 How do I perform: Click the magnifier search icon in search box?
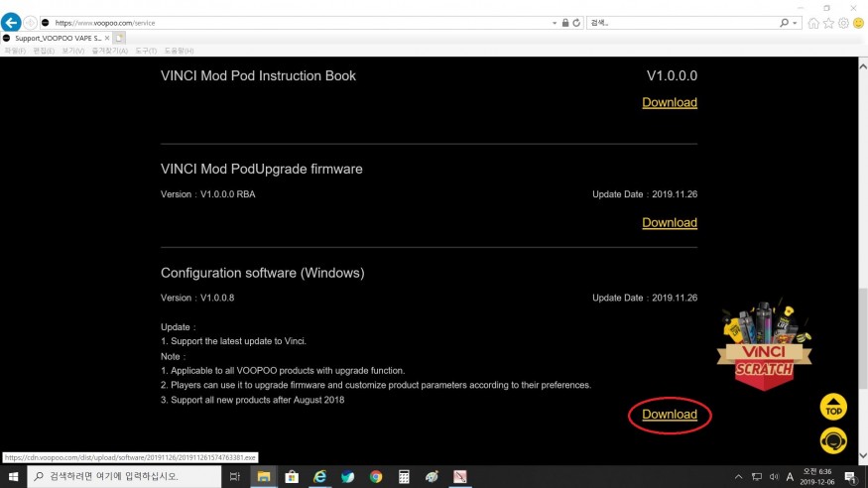click(784, 23)
